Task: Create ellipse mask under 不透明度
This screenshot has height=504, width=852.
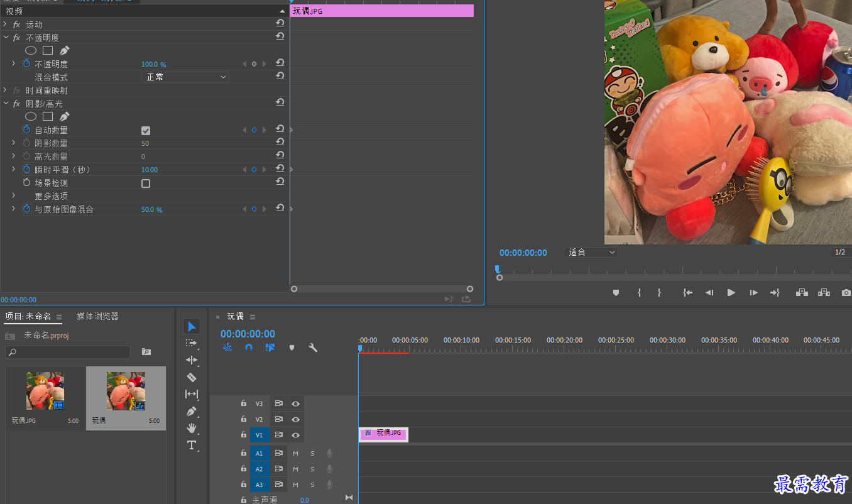Action: [x=31, y=50]
